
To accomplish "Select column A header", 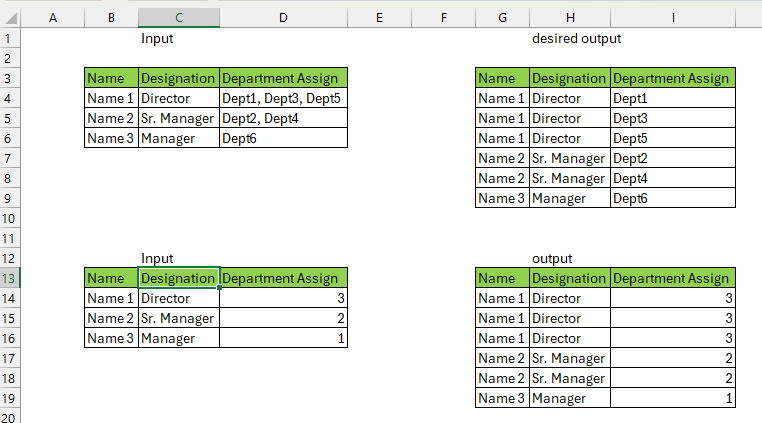I will 52,17.
